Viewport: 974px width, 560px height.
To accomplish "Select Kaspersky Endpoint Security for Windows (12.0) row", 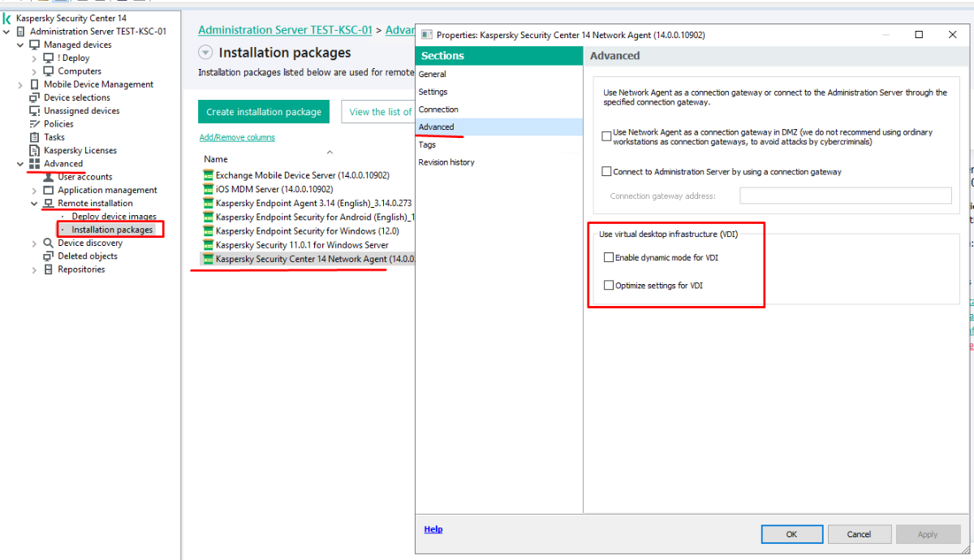I will (x=308, y=231).
